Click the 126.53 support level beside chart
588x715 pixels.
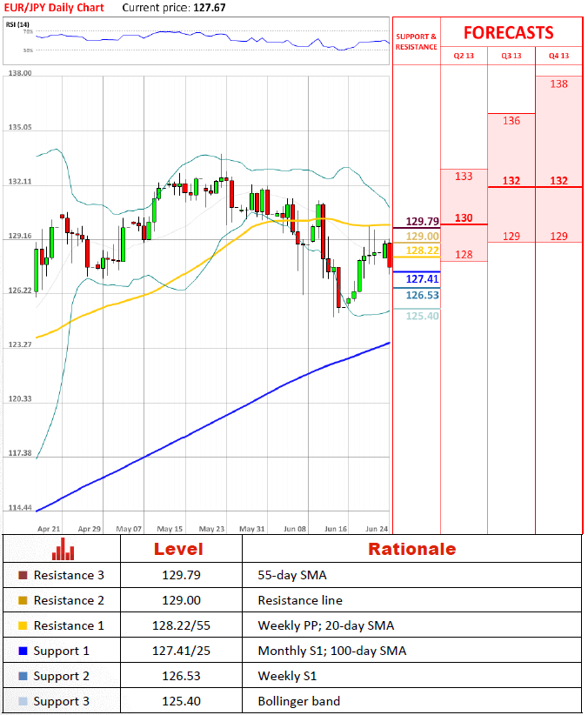coord(423,295)
